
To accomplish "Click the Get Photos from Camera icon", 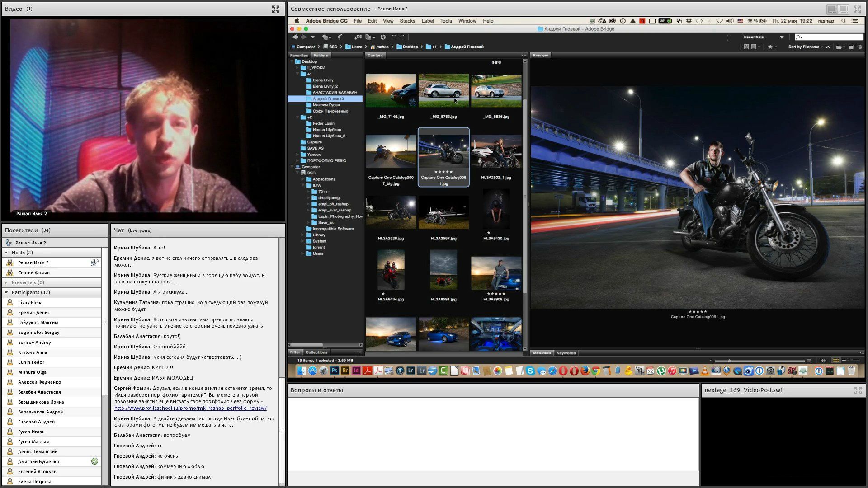I will (358, 37).
